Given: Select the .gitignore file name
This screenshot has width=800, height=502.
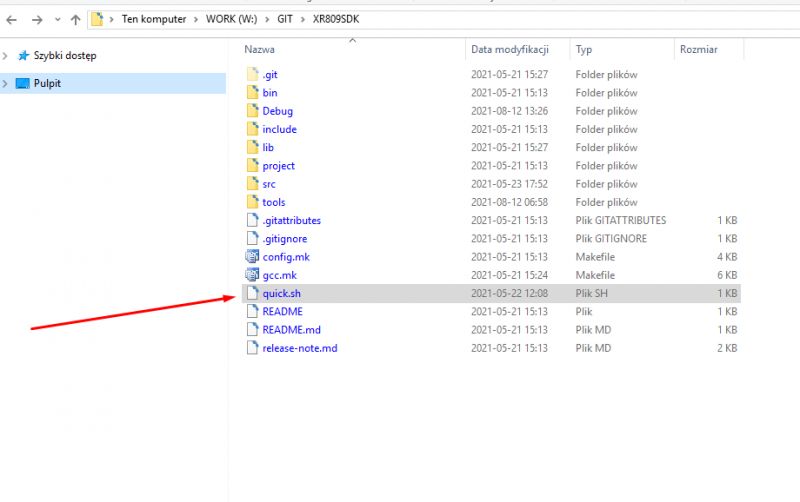Looking at the screenshot, I should click(285, 239).
